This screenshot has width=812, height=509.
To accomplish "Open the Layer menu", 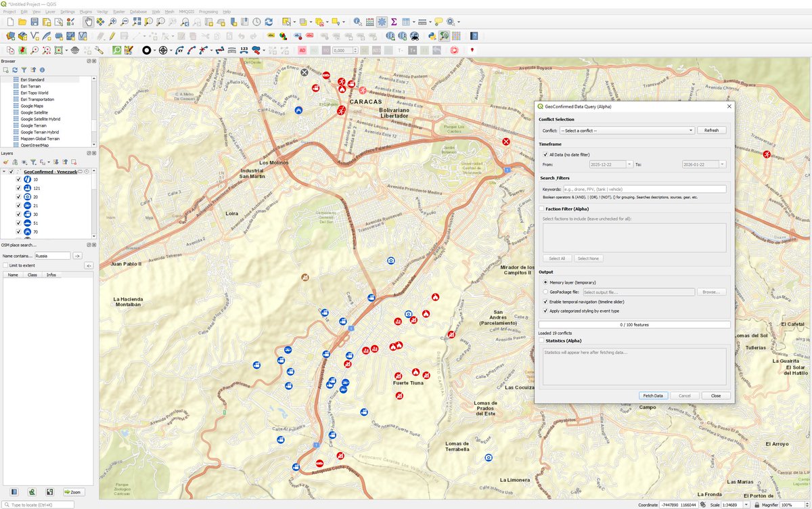I will (x=50, y=12).
